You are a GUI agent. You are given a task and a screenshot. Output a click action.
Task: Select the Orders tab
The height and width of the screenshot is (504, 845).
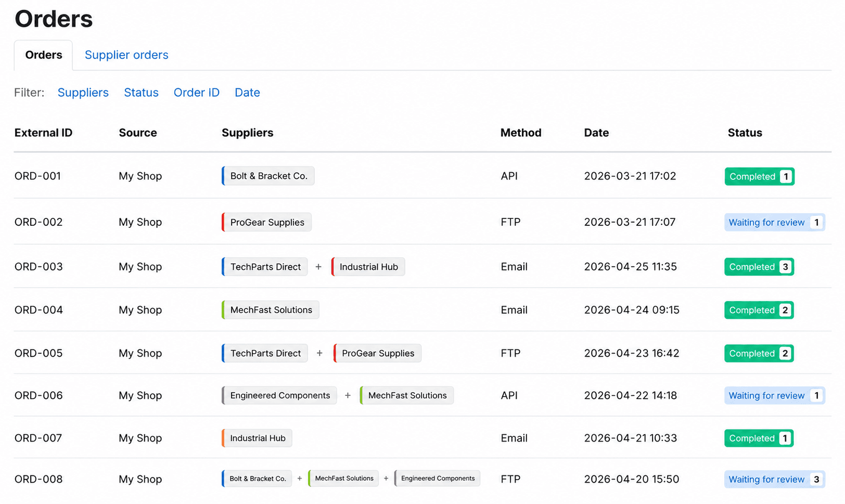click(44, 55)
